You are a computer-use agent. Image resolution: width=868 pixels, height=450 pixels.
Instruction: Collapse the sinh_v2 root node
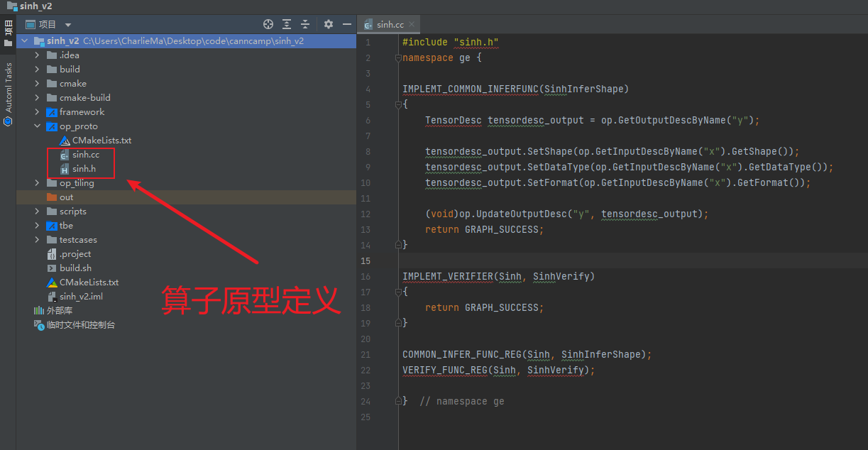click(x=25, y=41)
